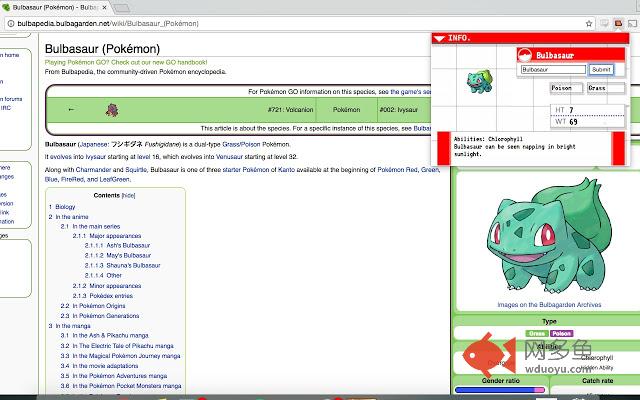The height and width of the screenshot is (400, 640).
Task: Click the Pokémon name input field in popup
Action: click(553, 69)
